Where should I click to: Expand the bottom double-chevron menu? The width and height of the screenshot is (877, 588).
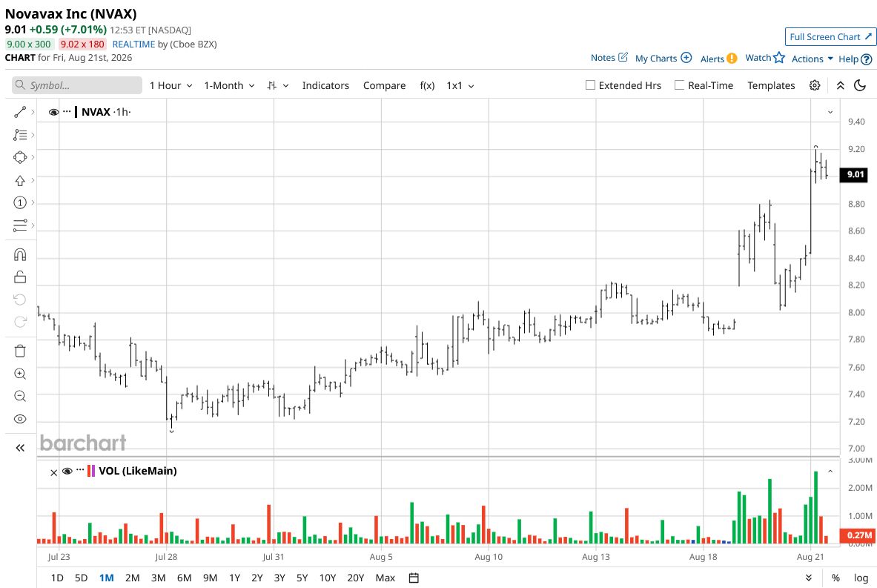[809, 578]
